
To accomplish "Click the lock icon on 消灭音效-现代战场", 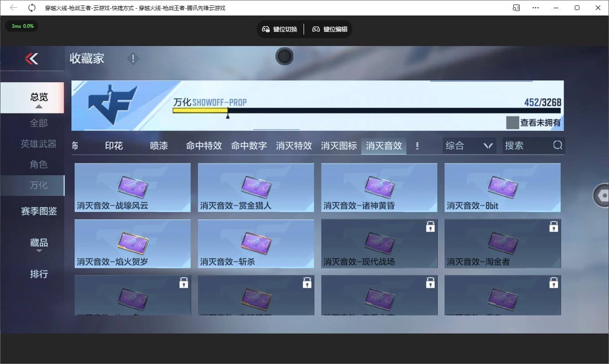I will pyautogui.click(x=430, y=226).
